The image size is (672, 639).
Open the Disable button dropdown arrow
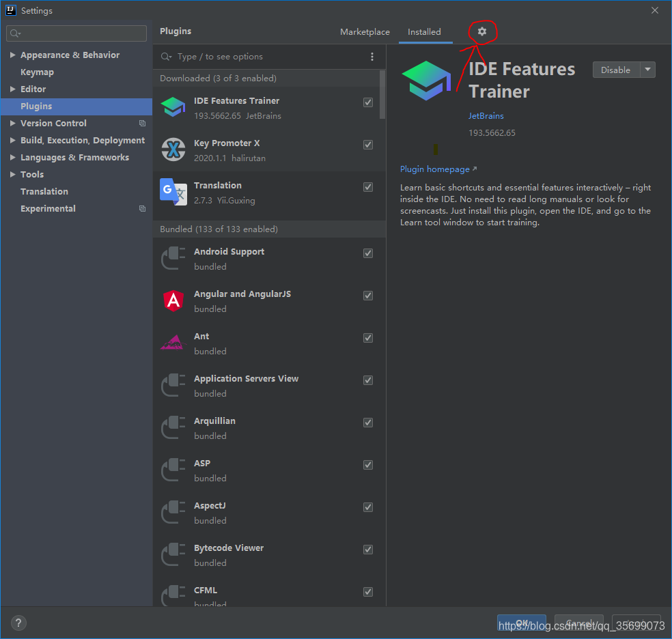point(647,70)
